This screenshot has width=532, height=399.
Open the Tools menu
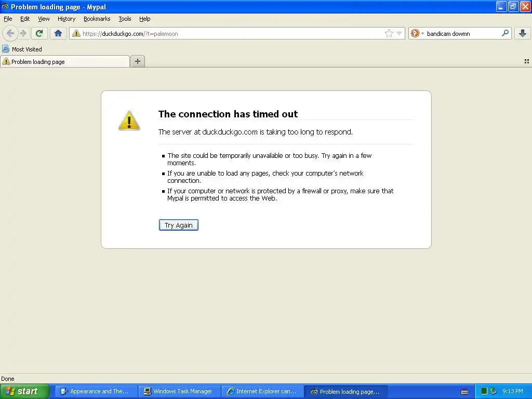tap(125, 19)
